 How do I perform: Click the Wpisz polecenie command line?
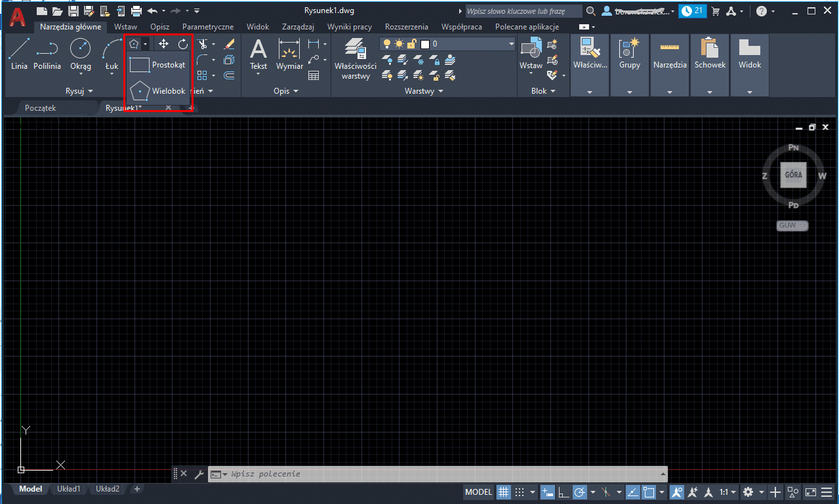438,474
